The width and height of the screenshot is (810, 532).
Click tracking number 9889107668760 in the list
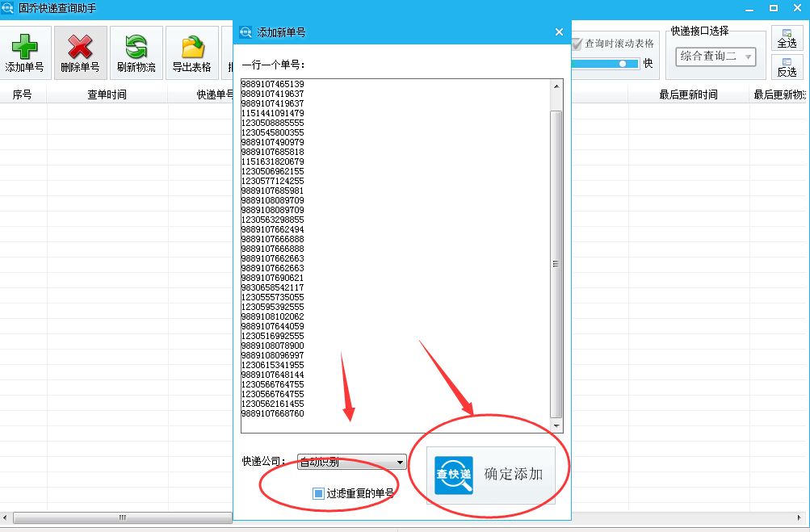(273, 413)
